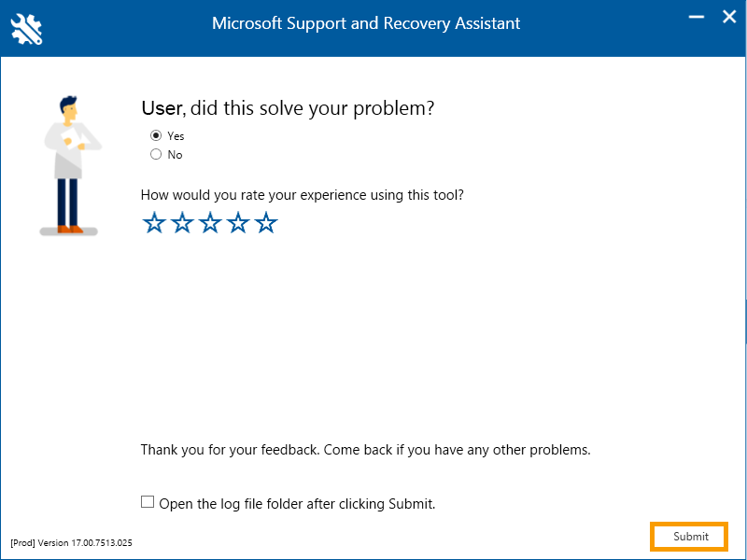This screenshot has width=747, height=560.
Task: Click the did this solve your problem heading
Action: (288, 108)
